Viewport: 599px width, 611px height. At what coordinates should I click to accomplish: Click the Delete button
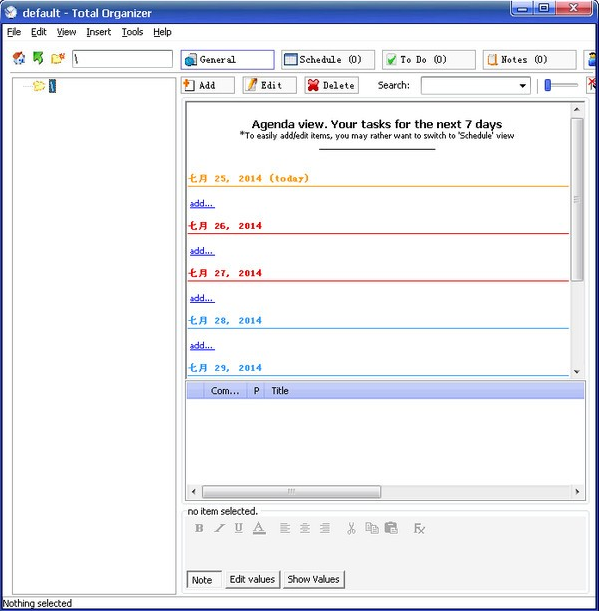pyautogui.click(x=331, y=85)
